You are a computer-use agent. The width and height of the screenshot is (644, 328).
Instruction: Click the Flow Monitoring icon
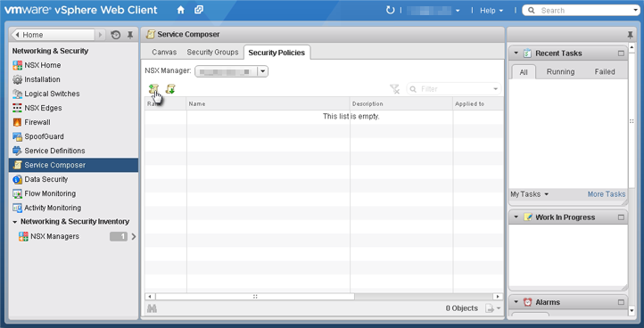pos(17,193)
